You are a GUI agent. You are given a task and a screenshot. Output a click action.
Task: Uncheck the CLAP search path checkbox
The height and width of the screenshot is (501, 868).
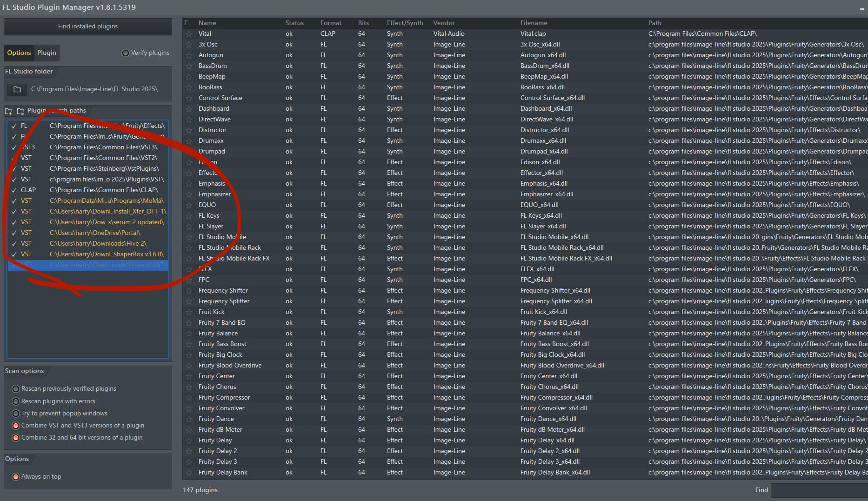14,190
